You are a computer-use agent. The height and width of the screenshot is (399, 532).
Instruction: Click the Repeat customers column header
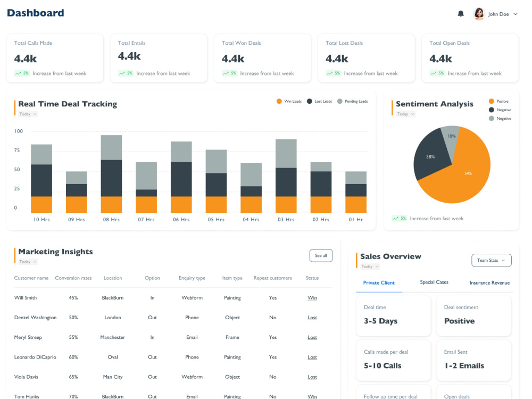click(x=273, y=278)
